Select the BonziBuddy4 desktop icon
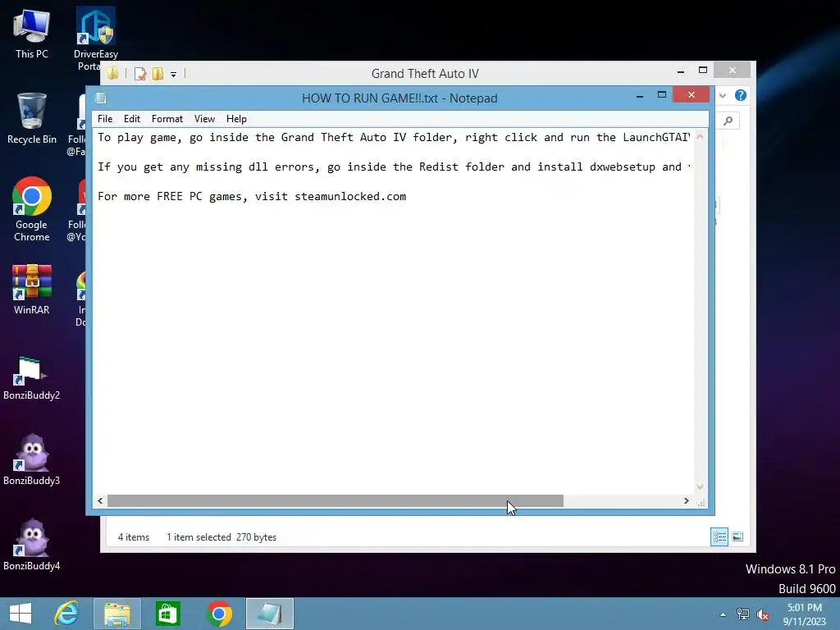 [32, 545]
